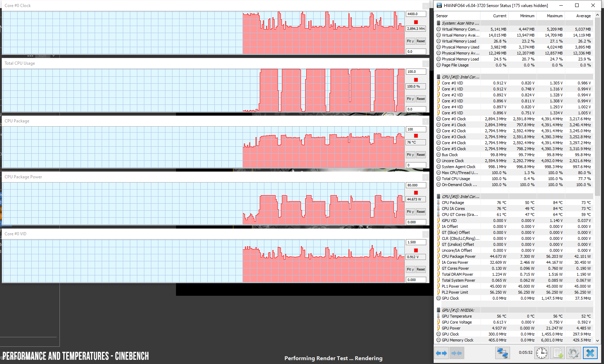Click the 100.0 maximum field in Total CPU Usage graph

click(416, 72)
